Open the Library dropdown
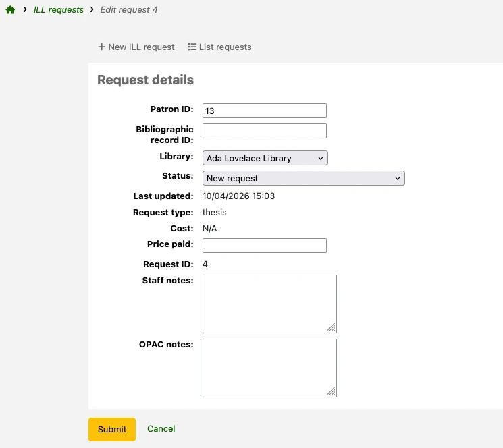This screenshot has height=448, width=503. click(265, 158)
